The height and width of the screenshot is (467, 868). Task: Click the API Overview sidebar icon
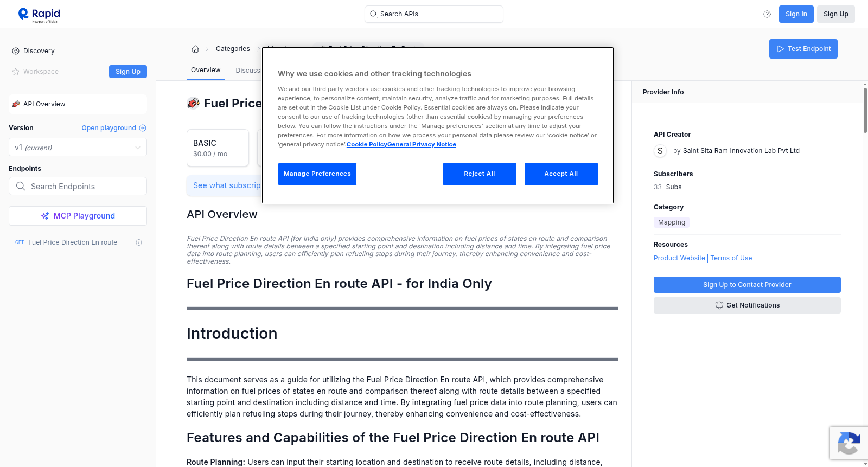(16, 104)
